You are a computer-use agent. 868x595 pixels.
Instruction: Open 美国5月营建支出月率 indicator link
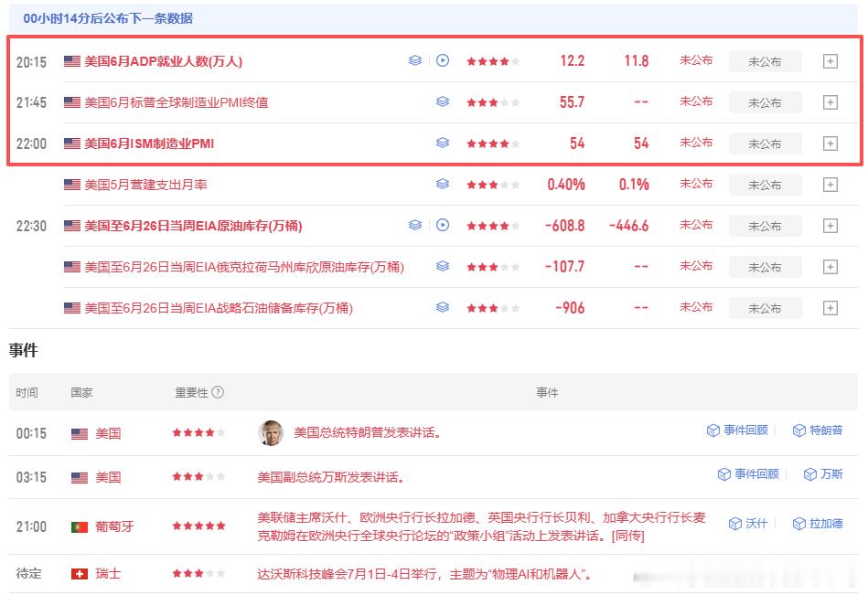pos(145,185)
